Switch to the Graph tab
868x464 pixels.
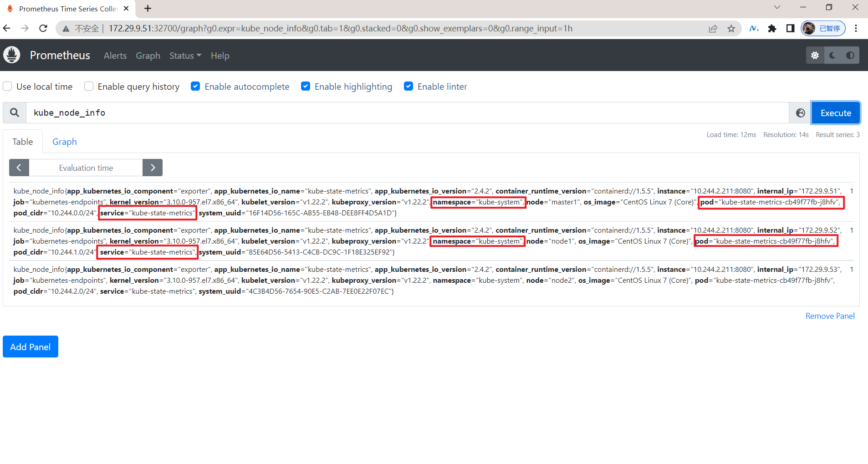(65, 142)
